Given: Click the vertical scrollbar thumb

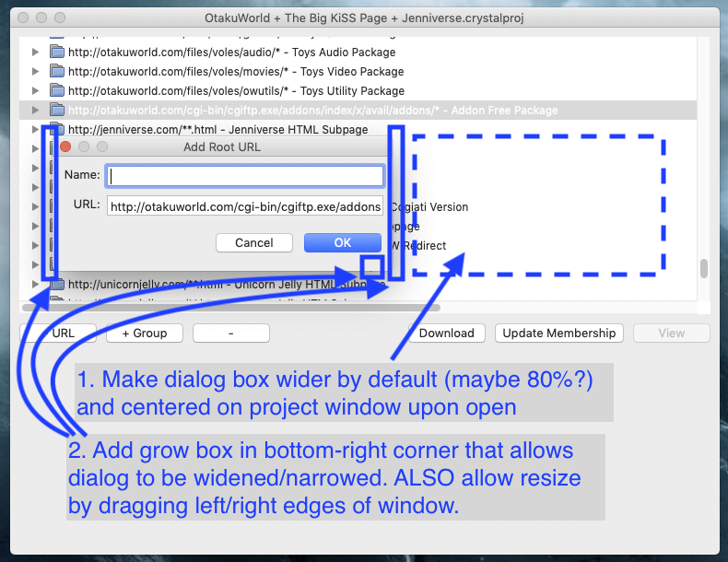Looking at the screenshot, I should click(x=704, y=268).
